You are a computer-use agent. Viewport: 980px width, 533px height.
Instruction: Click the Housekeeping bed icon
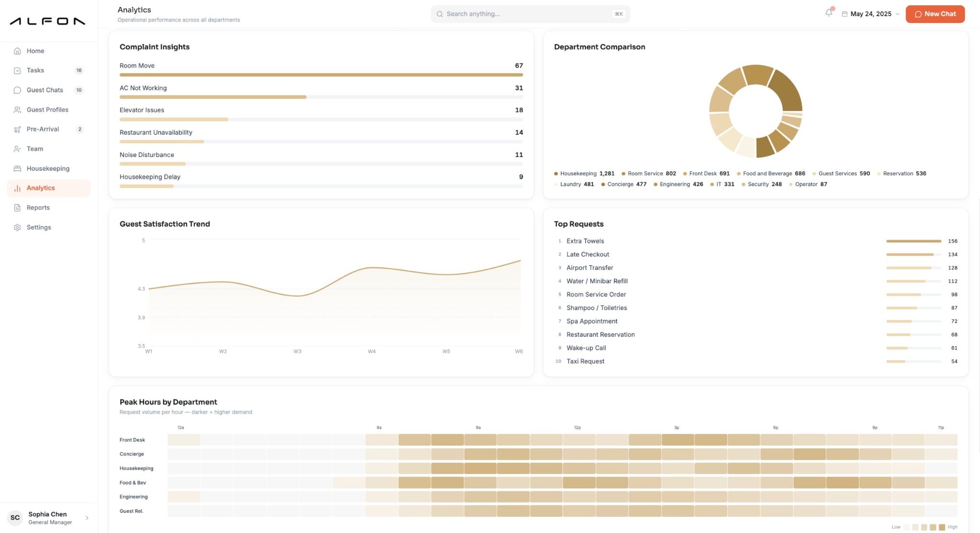coord(17,168)
